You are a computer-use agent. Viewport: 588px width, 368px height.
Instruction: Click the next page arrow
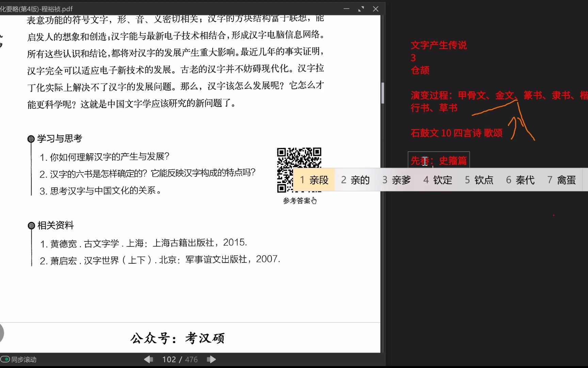coord(212,359)
